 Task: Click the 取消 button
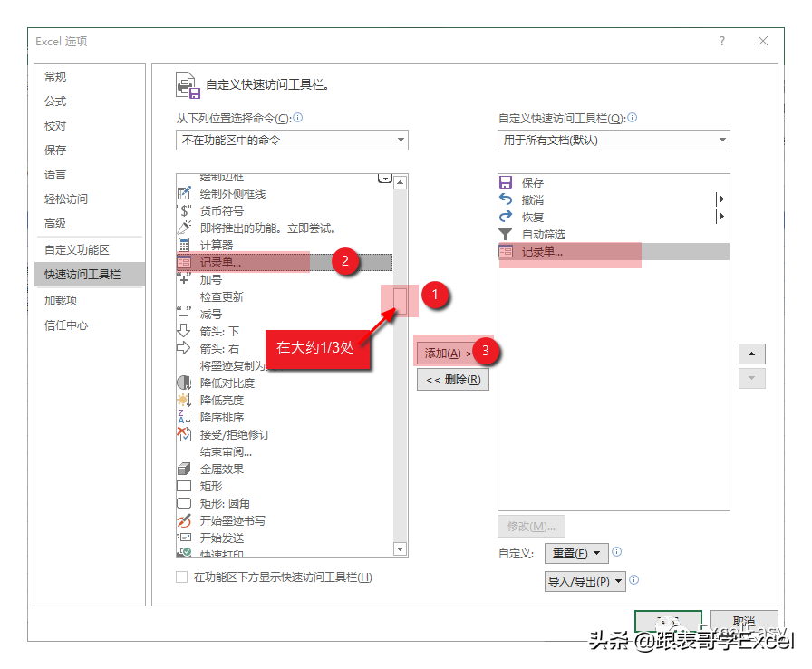(744, 621)
